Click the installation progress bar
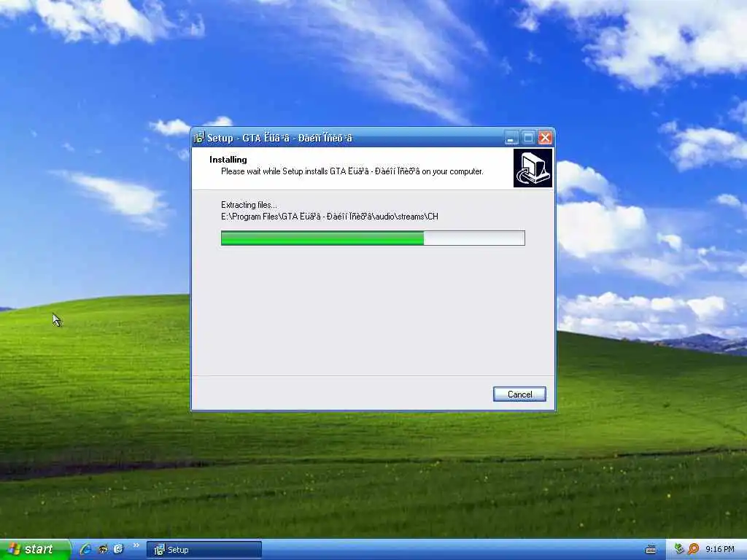 373,238
